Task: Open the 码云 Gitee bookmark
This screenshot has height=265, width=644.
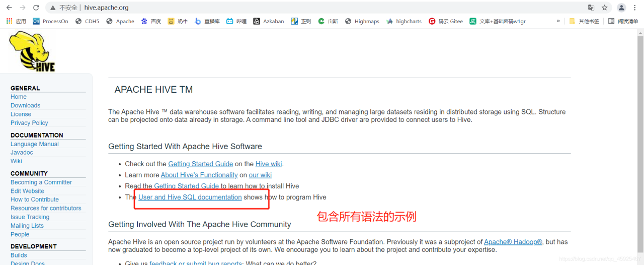Action: click(x=446, y=21)
